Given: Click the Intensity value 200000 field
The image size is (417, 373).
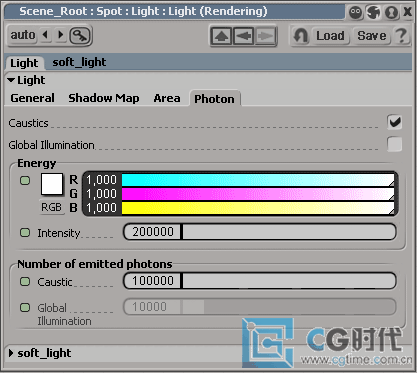Looking at the screenshot, I should click(153, 232).
